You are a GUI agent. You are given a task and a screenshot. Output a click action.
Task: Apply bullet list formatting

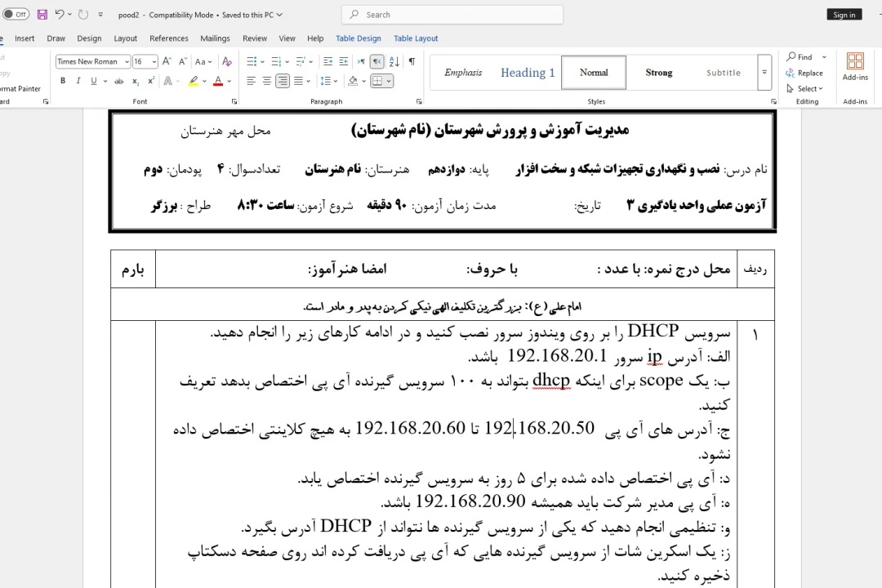(251, 61)
